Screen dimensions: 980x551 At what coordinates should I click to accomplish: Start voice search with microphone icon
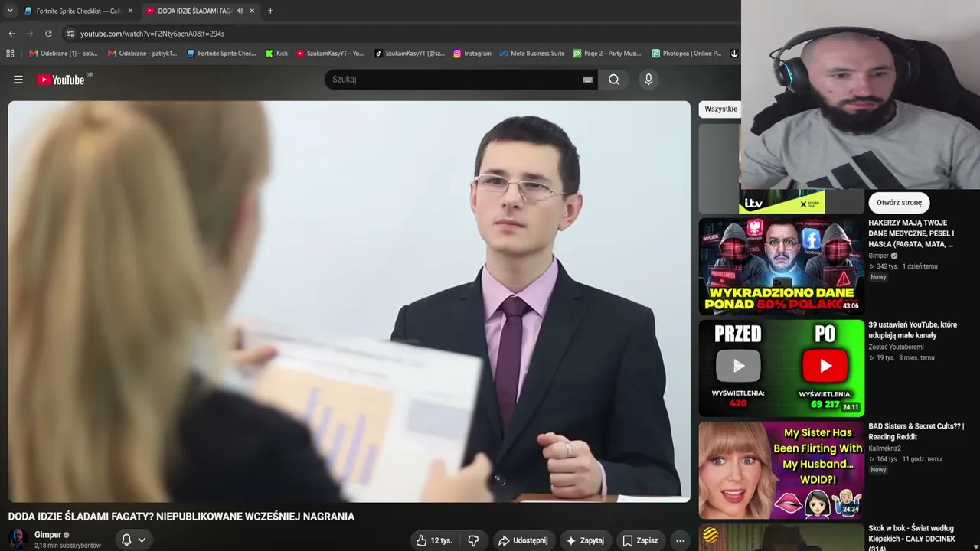[x=648, y=80]
